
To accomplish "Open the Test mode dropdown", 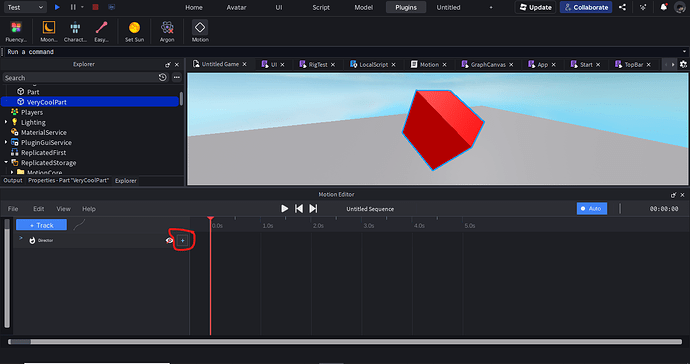I will click(x=25, y=7).
